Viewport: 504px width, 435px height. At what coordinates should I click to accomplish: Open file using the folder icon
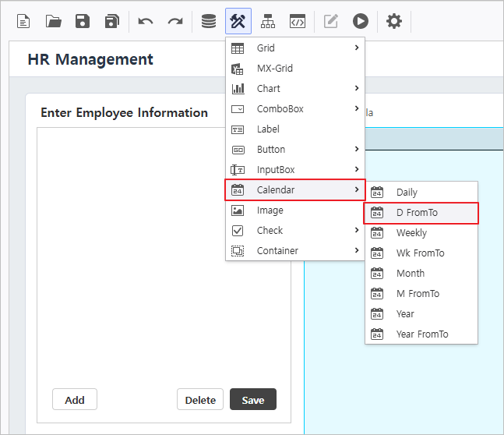point(53,21)
